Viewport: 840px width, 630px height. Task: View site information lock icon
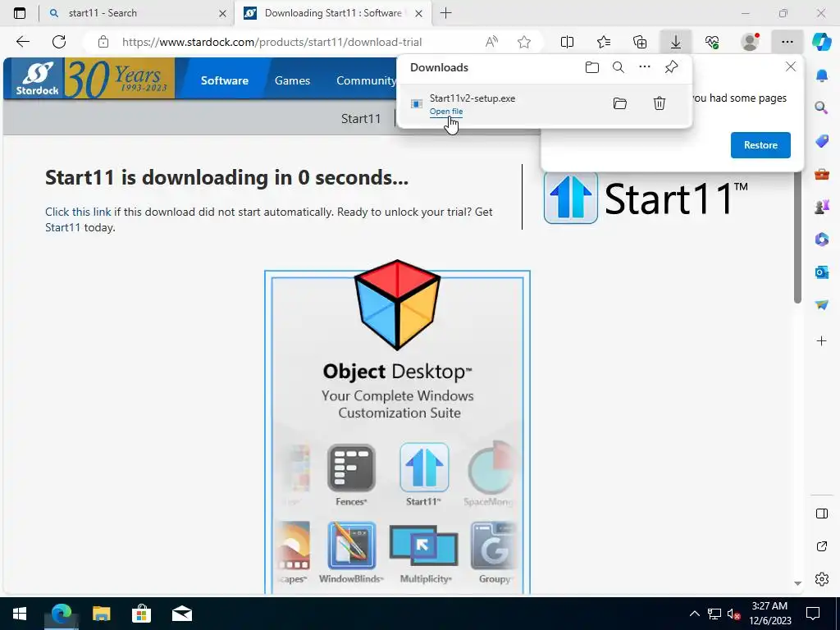[x=103, y=42]
